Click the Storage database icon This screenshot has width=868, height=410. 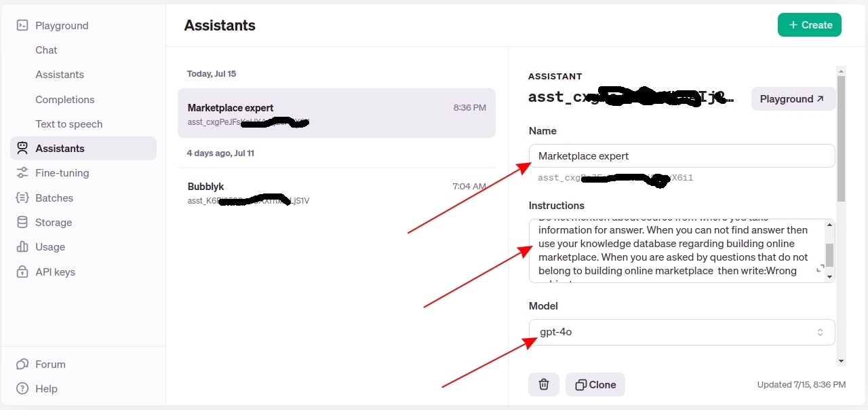pyautogui.click(x=22, y=223)
